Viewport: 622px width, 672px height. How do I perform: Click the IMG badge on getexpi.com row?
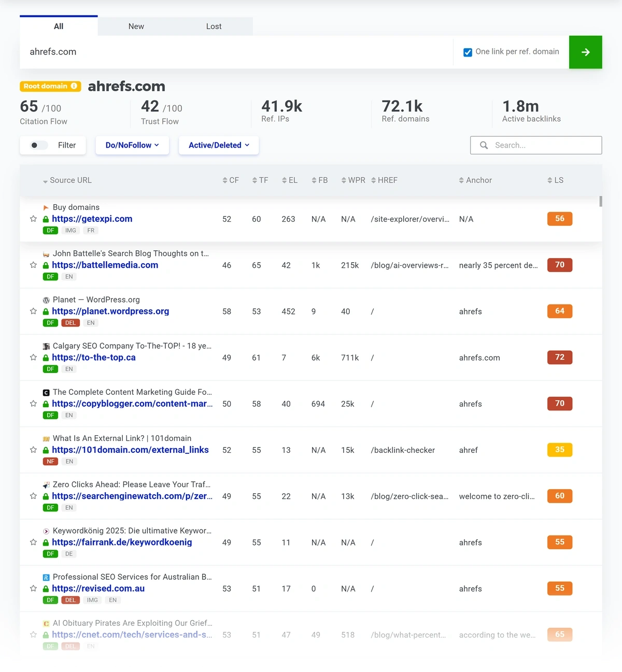pyautogui.click(x=70, y=230)
